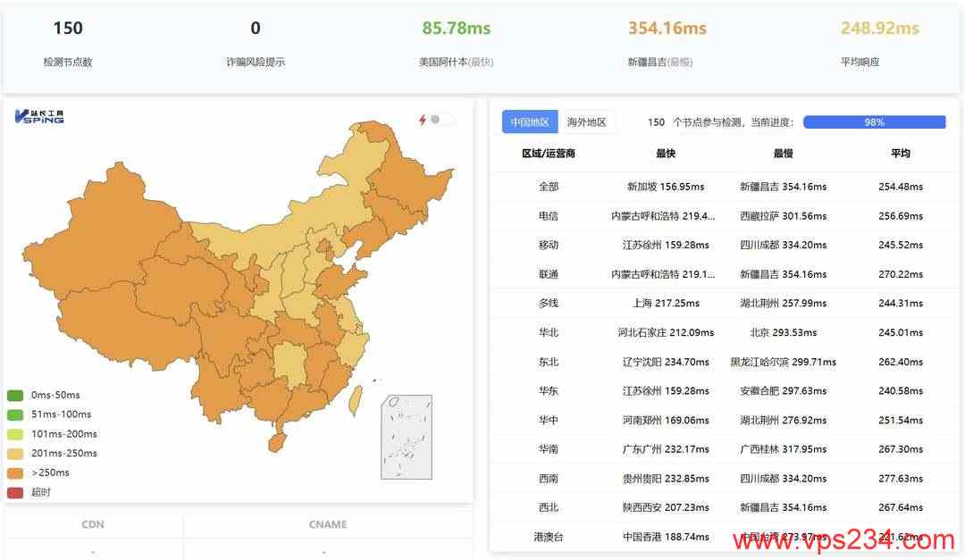
Task: Click the 248.92ms average response value
Action: click(x=879, y=29)
